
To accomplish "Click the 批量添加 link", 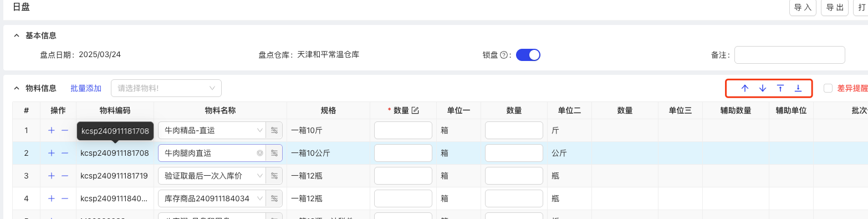I will 86,88.
